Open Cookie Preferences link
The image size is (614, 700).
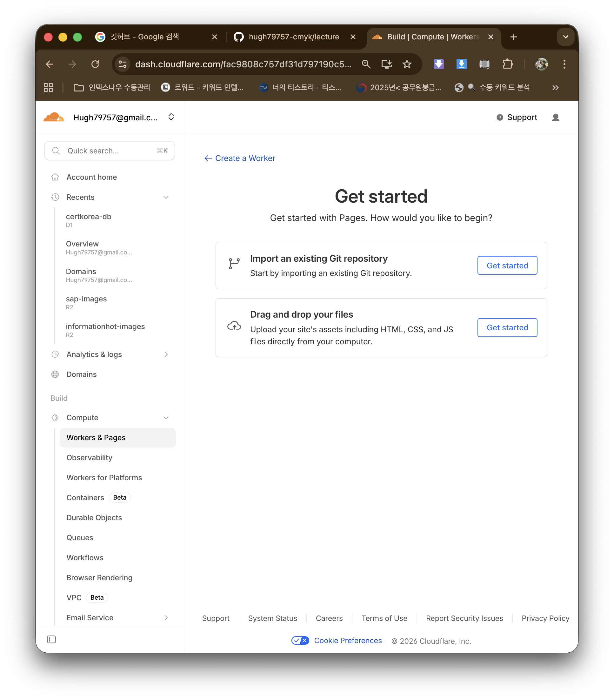348,640
